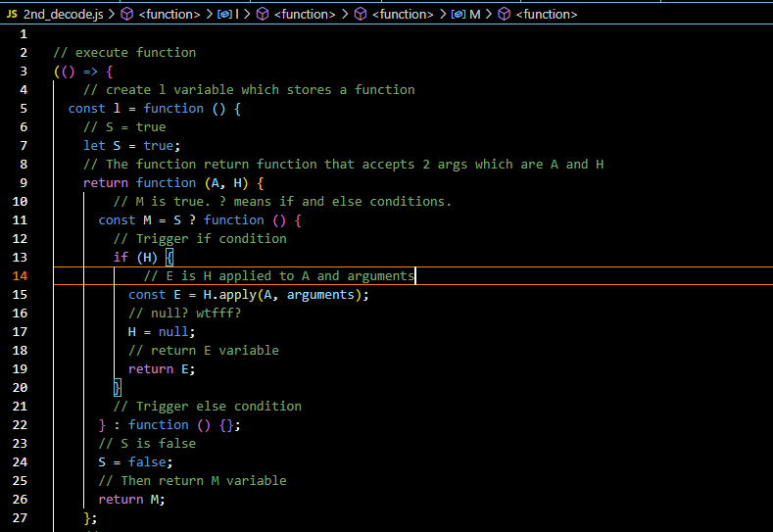Screen dimensions: 773x532
Task: Select the last <function> breadcrumb label
Action: (546, 14)
